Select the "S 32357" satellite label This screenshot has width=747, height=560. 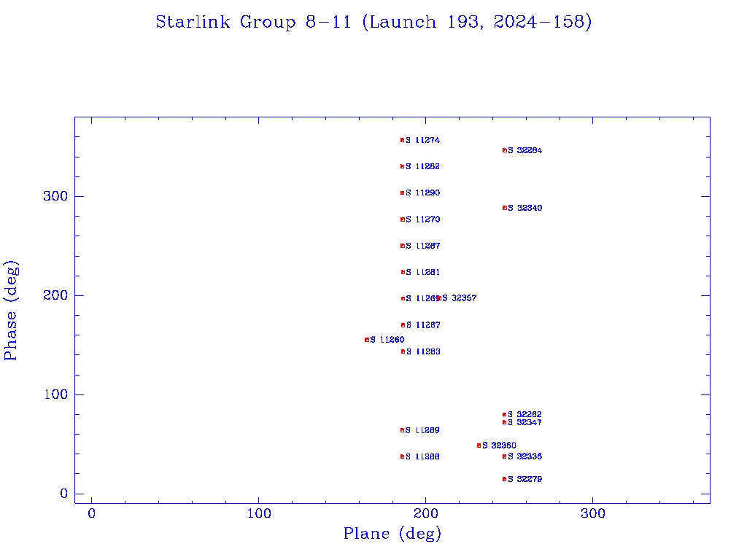460,298
